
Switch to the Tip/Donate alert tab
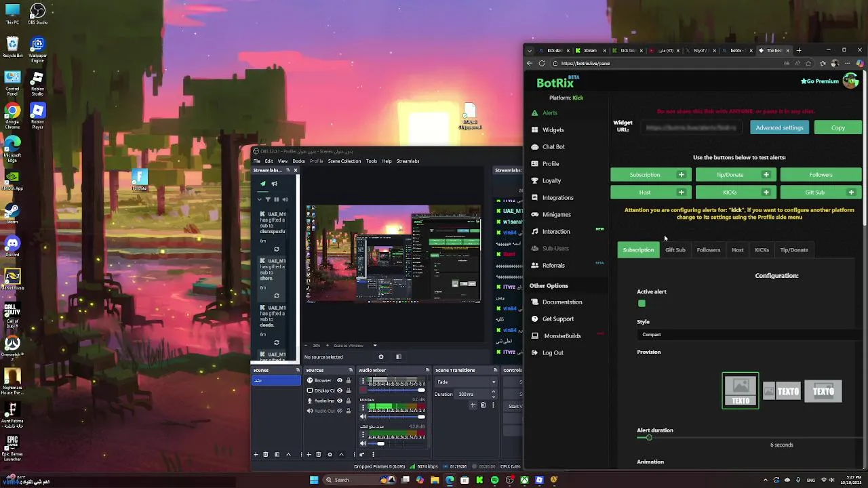793,250
